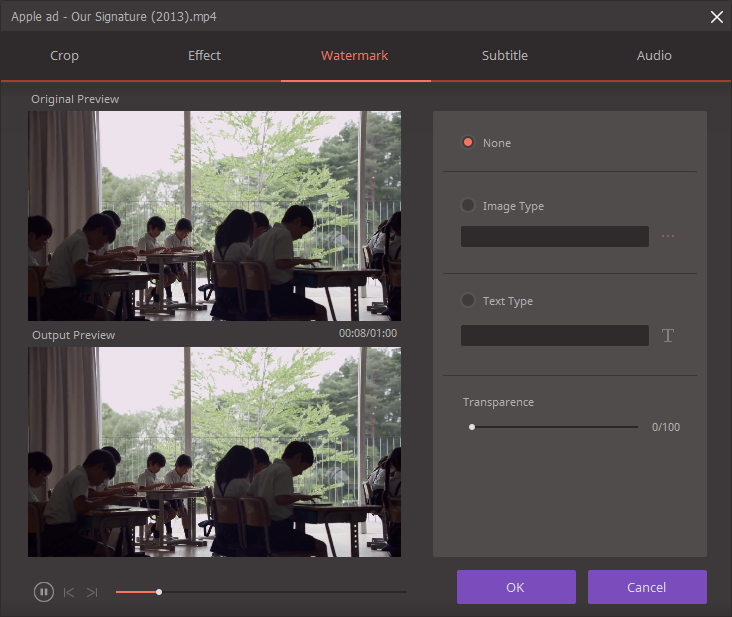Click the playback progress slider handle
The width and height of the screenshot is (732, 617).
pyautogui.click(x=159, y=592)
